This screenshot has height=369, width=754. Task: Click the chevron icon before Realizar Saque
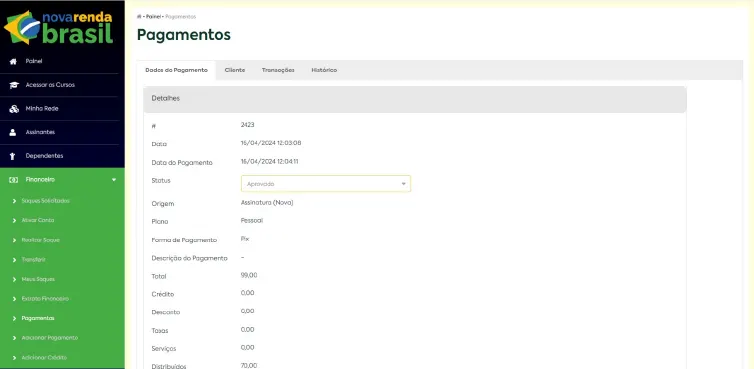tap(14, 240)
